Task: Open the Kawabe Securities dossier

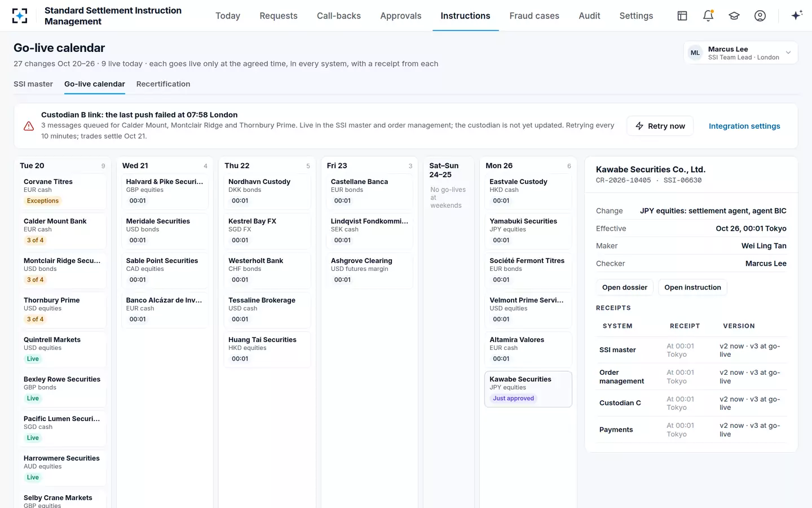Action: pos(625,287)
